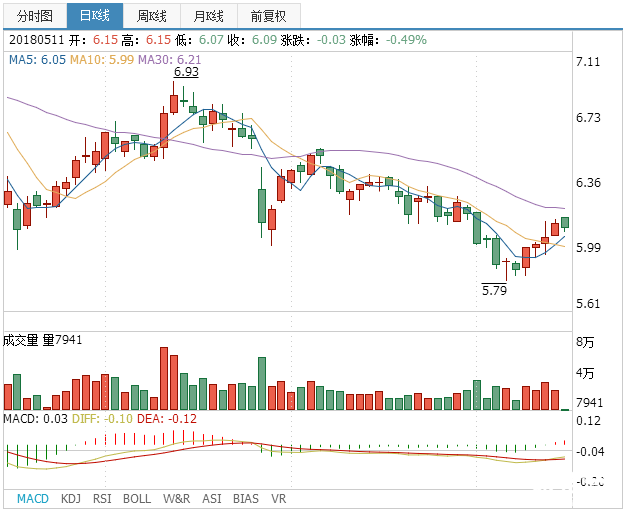Click the last green candlestick on chart
This screenshot has width=627, height=513.
[x=565, y=223]
